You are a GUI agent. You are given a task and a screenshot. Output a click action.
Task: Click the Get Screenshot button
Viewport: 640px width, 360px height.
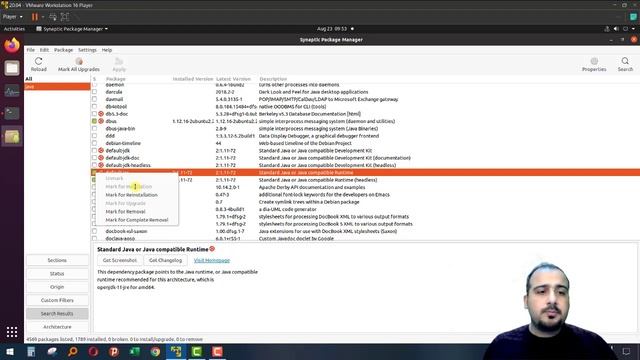[x=120, y=260]
